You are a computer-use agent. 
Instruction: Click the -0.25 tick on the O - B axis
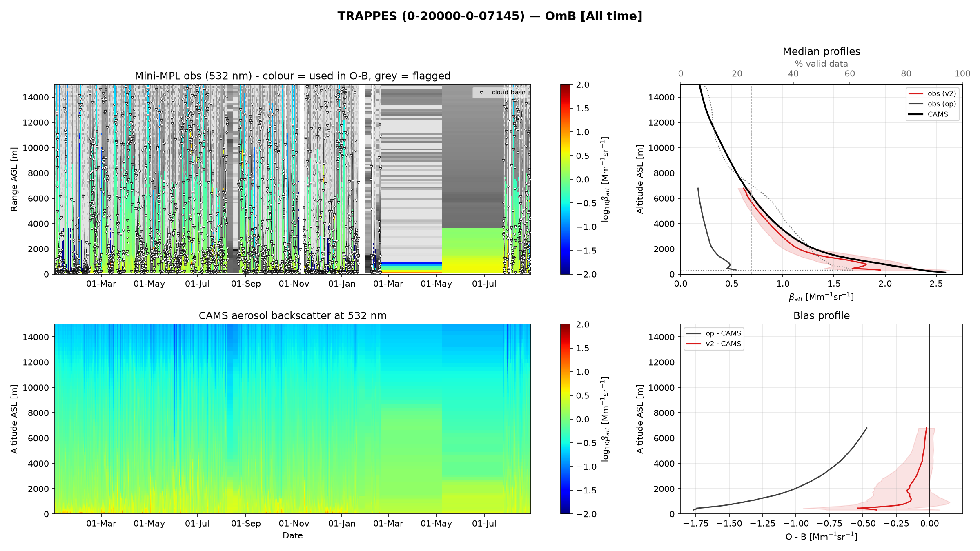pyautogui.click(x=896, y=524)
